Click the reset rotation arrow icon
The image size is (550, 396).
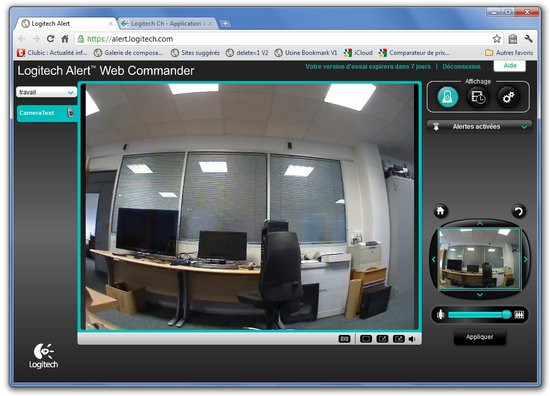[x=518, y=211]
